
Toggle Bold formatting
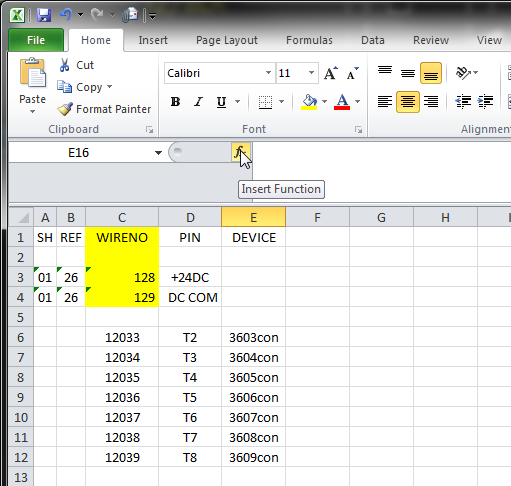[x=175, y=101]
